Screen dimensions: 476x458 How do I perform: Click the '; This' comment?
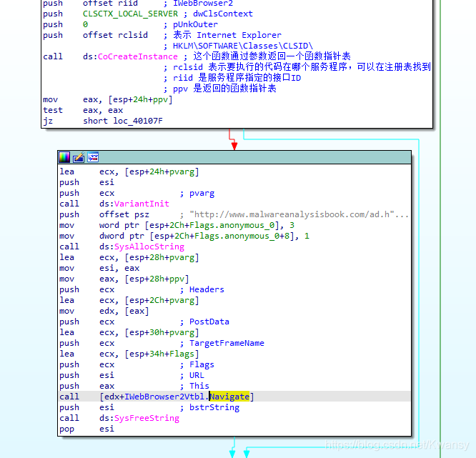tap(194, 386)
